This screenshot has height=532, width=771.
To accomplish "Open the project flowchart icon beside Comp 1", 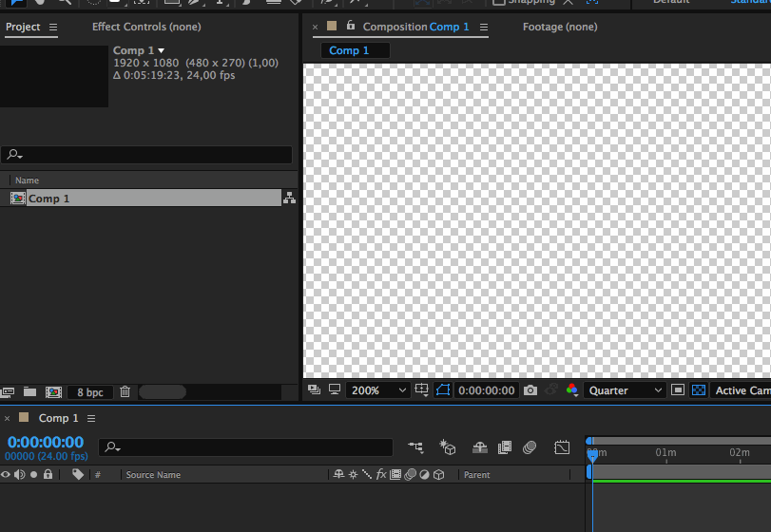I will pyautogui.click(x=289, y=198).
